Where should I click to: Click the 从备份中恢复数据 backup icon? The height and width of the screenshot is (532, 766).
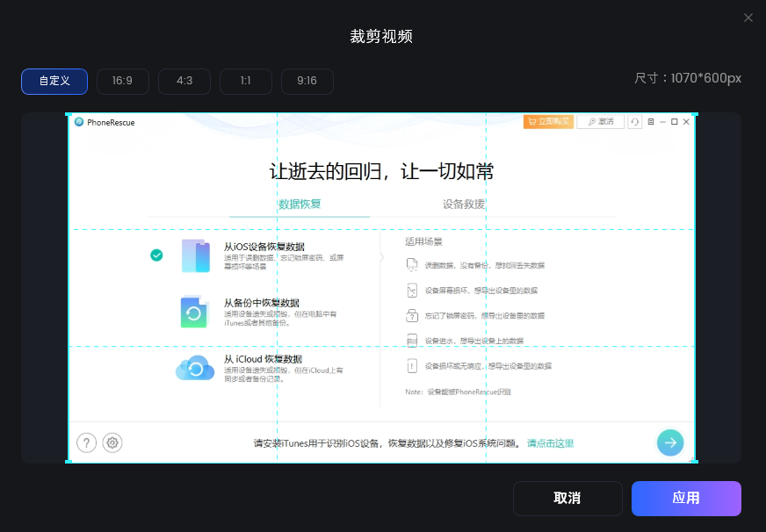click(194, 312)
